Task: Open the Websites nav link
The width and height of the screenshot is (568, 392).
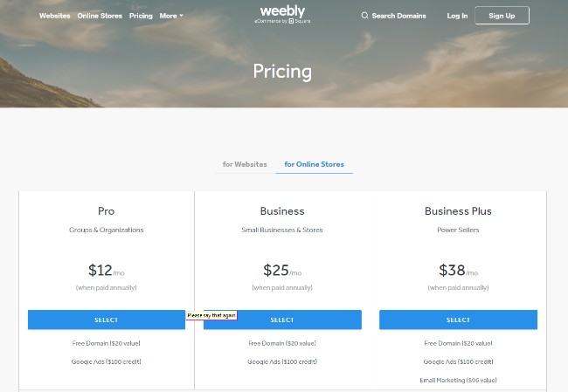Action: 55,16
